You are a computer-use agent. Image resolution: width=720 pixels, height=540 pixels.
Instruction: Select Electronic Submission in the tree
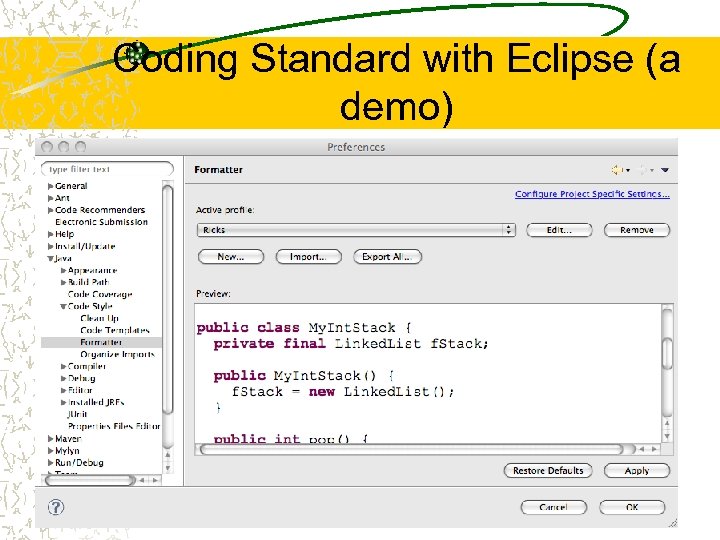pos(101,222)
